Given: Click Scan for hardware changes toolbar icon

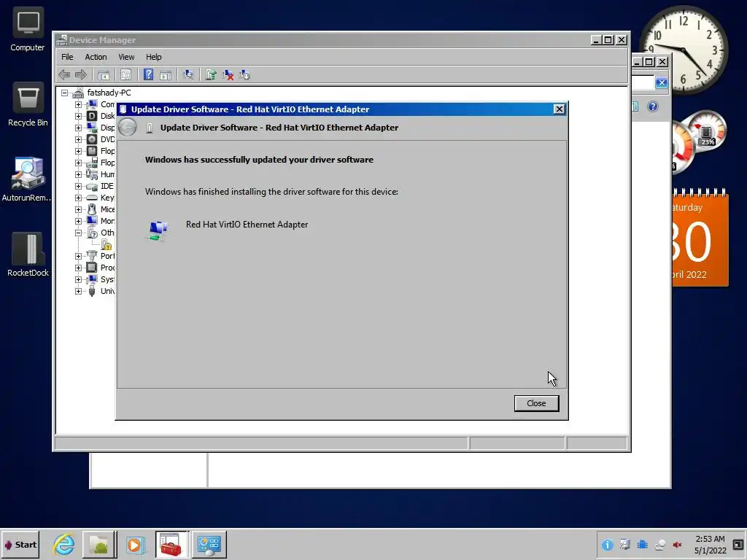Looking at the screenshot, I should [x=188, y=75].
